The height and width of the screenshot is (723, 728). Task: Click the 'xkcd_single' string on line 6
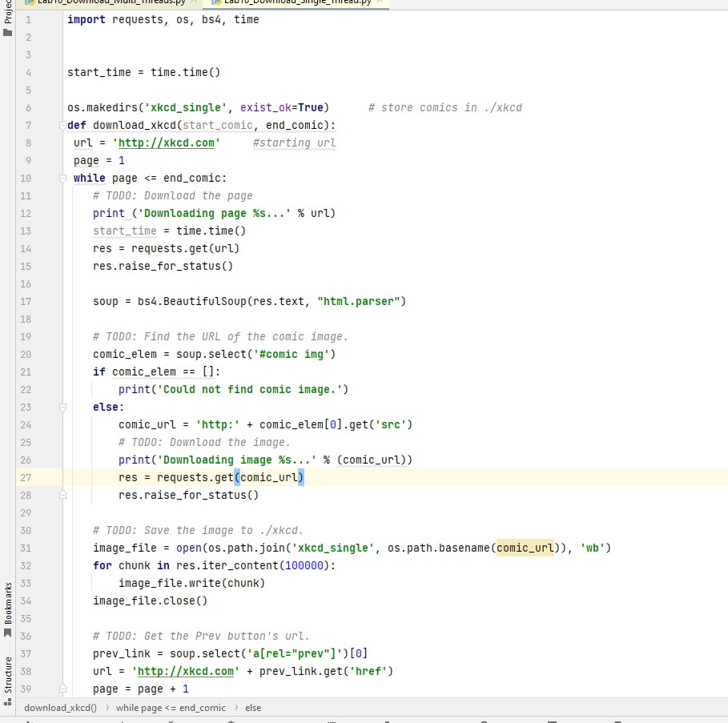[x=186, y=107]
